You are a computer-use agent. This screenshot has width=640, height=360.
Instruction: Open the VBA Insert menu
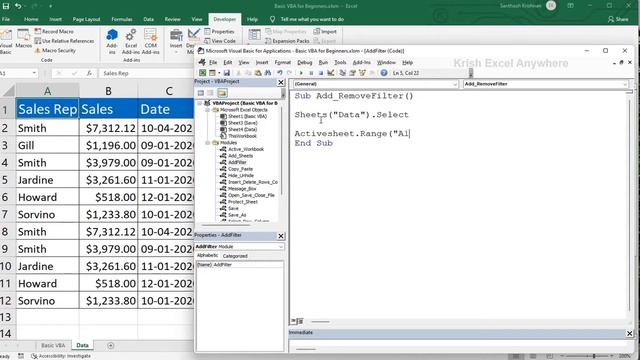262,62
